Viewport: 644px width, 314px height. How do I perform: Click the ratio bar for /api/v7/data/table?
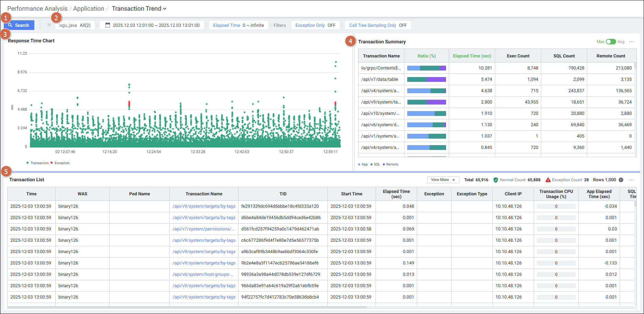(x=426, y=79)
